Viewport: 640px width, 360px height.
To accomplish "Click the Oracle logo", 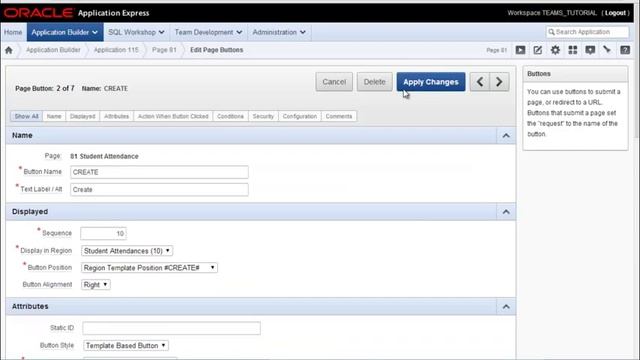I will point(38,13).
